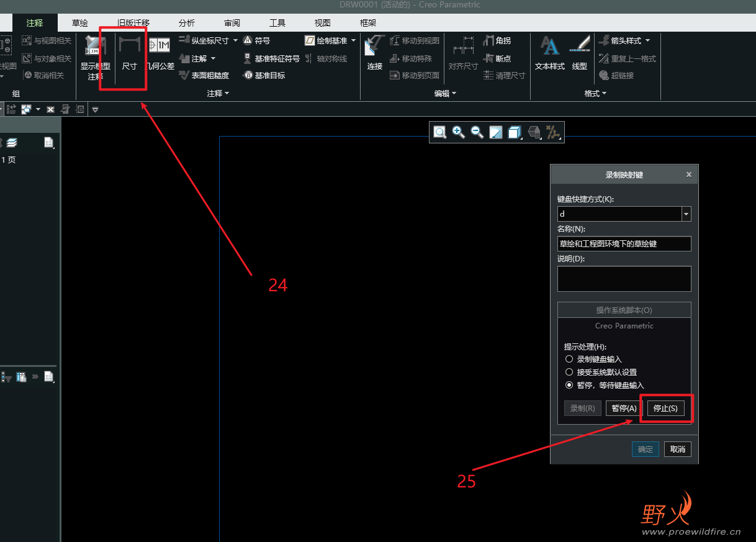Click 移动到页面 (Move to Sheet)
The width and height of the screenshot is (756, 542).
pos(415,76)
